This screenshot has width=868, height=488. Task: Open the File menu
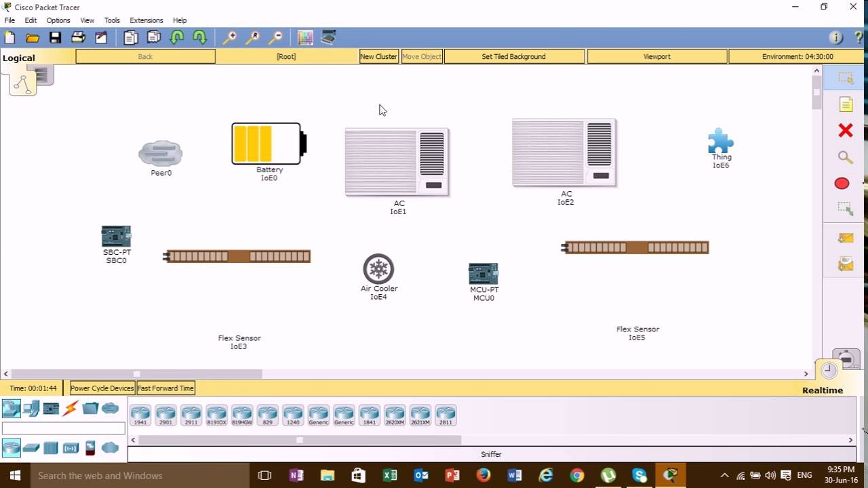click(9, 20)
